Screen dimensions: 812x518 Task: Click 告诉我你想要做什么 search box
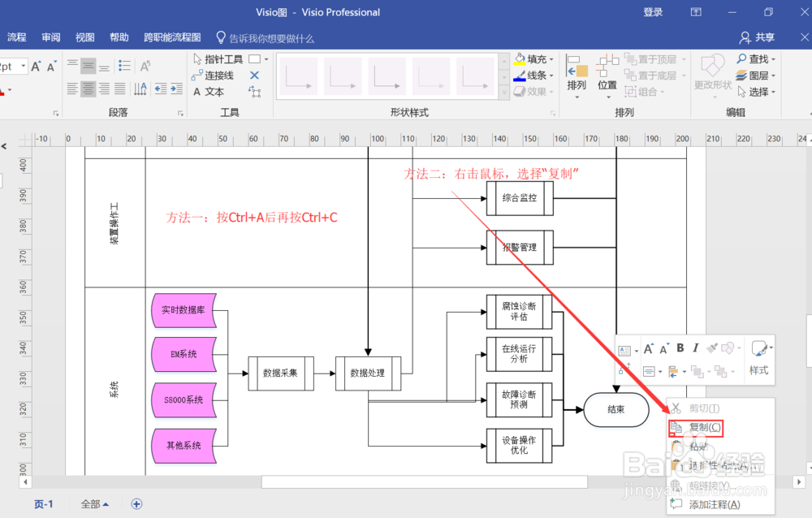(x=266, y=38)
